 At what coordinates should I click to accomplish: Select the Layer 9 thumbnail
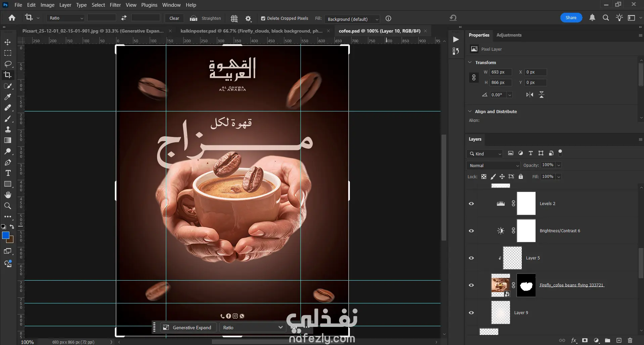click(501, 312)
